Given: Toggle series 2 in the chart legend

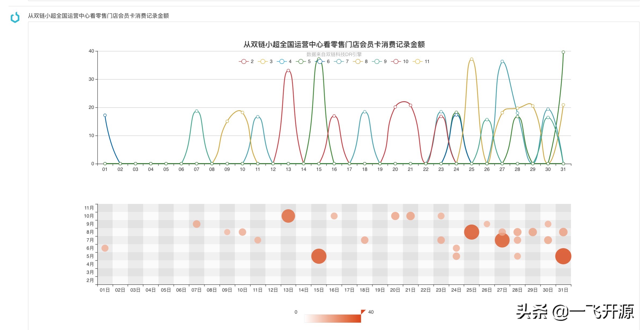Looking at the screenshot, I should tap(244, 61).
